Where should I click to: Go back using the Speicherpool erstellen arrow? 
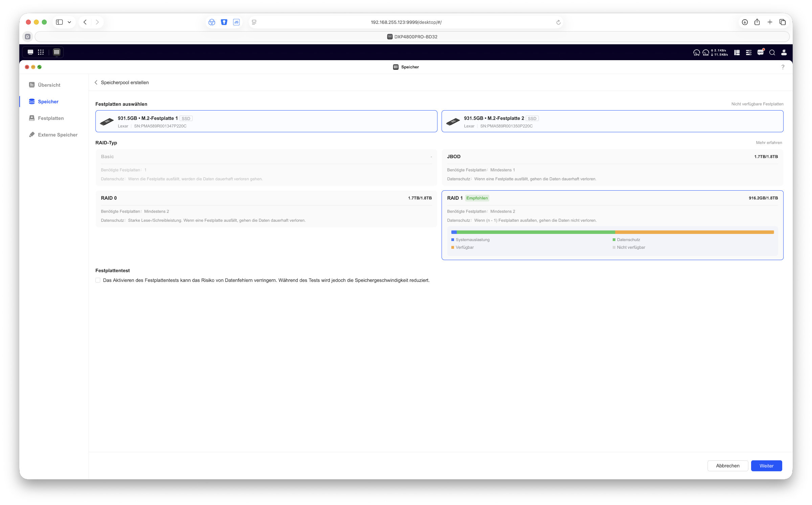[96, 82]
